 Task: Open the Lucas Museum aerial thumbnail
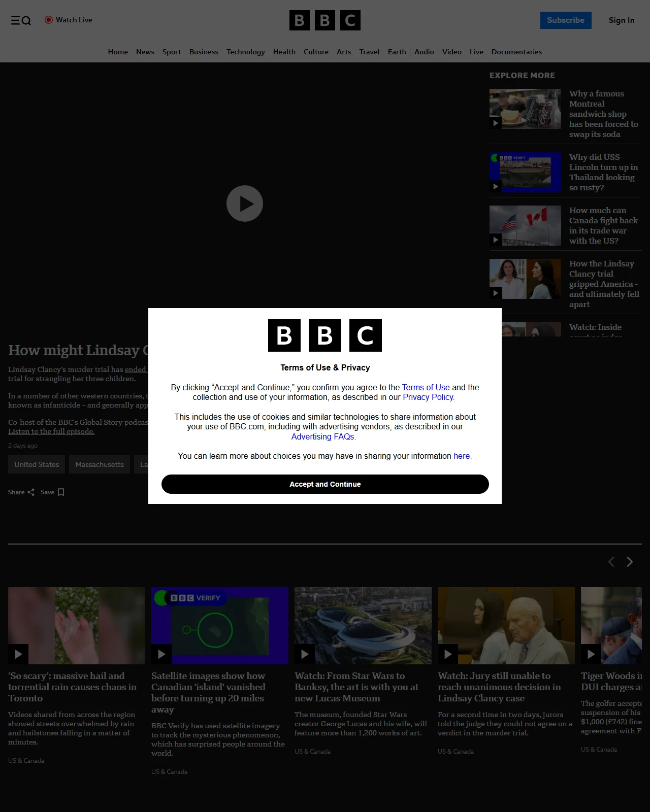coord(363,626)
